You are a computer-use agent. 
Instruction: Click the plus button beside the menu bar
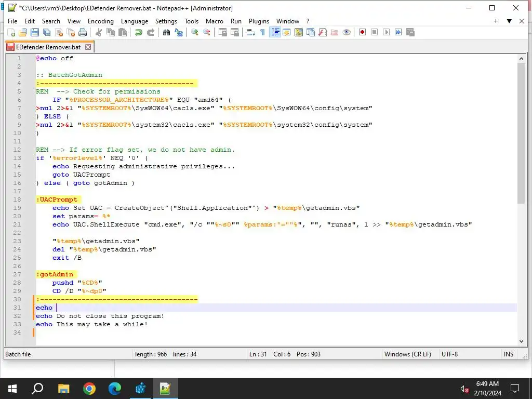pyautogui.click(x=496, y=21)
